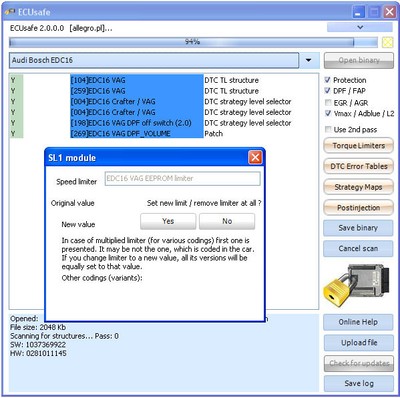This screenshot has width=400, height=398.
Task: Click the ECUsafe title bar app icon
Action: (x=10, y=12)
